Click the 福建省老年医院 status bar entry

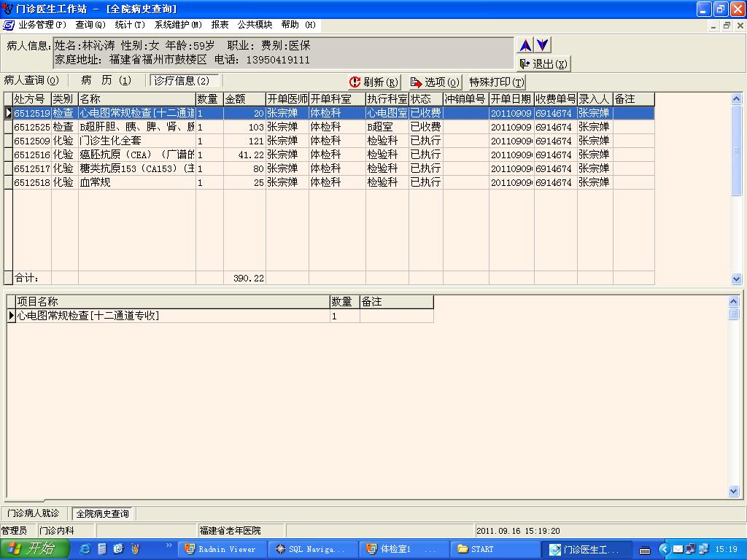pyautogui.click(x=241, y=531)
